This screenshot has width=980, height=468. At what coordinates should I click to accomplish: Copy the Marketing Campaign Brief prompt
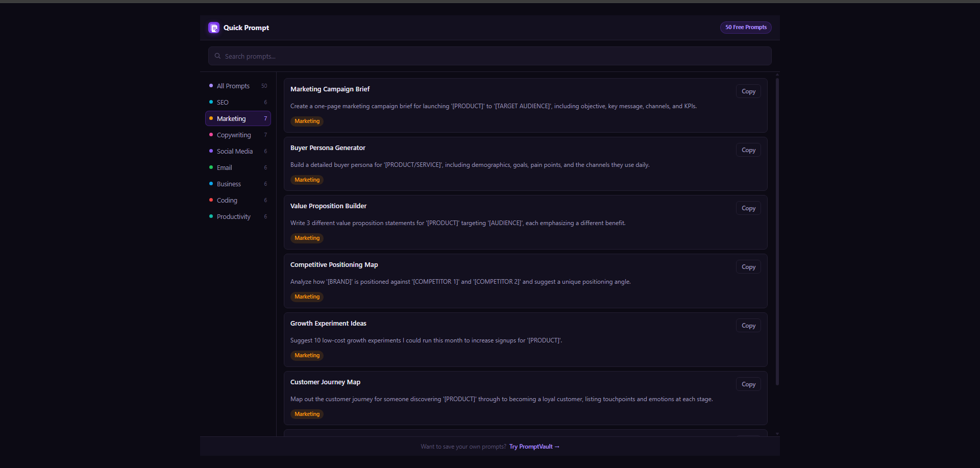coord(748,91)
